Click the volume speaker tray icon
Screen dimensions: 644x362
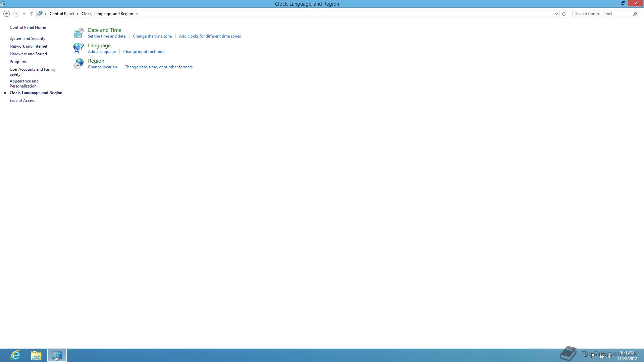pyautogui.click(x=610, y=356)
